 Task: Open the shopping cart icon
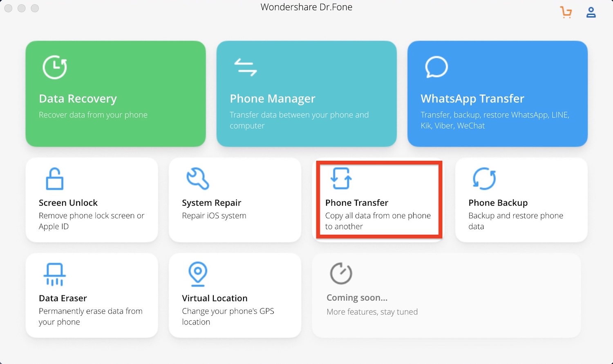[x=566, y=12]
